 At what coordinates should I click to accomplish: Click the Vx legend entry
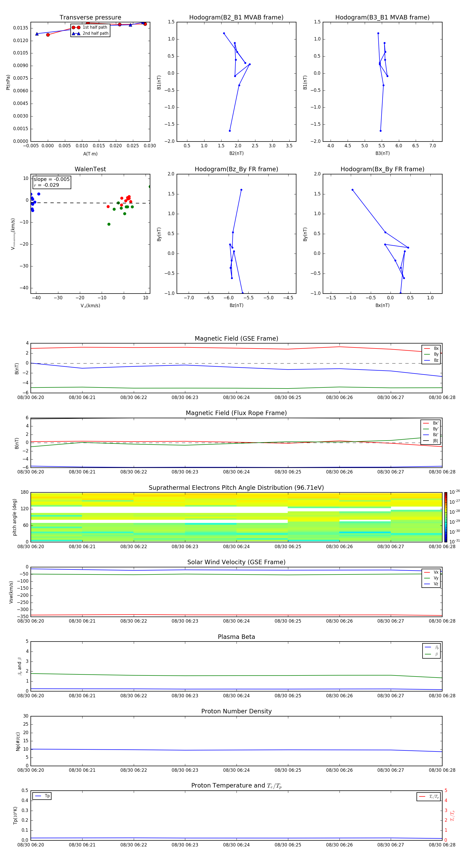coord(431,572)
